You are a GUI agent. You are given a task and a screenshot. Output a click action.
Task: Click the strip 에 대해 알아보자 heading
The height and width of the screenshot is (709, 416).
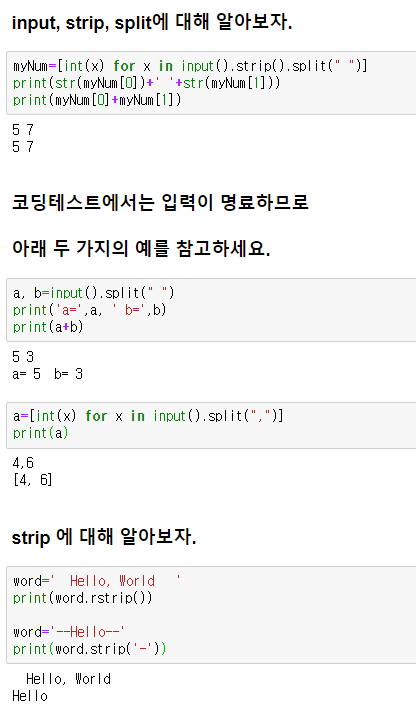point(104,537)
